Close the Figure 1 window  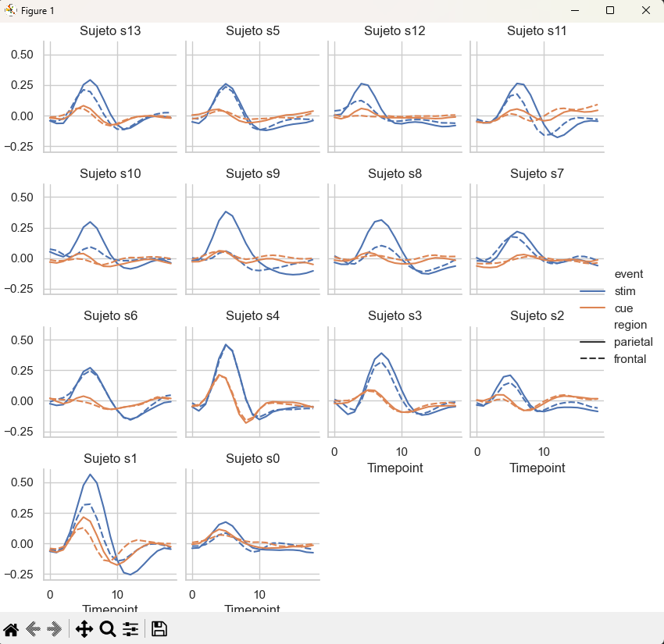646,10
